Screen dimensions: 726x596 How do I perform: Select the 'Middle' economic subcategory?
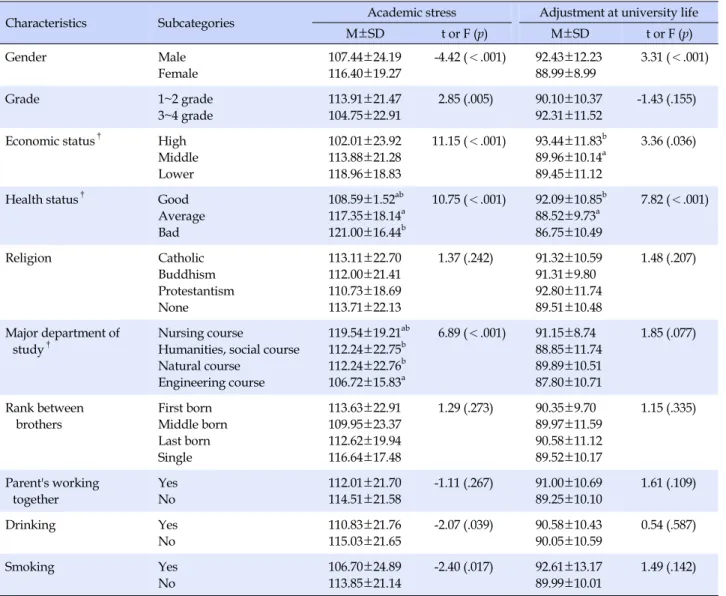[178, 157]
